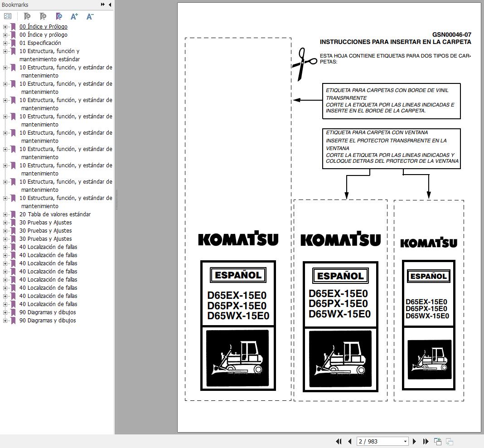Viewport: 484px width, 448px height.
Task: Click the previous view icon
Action: point(438,441)
